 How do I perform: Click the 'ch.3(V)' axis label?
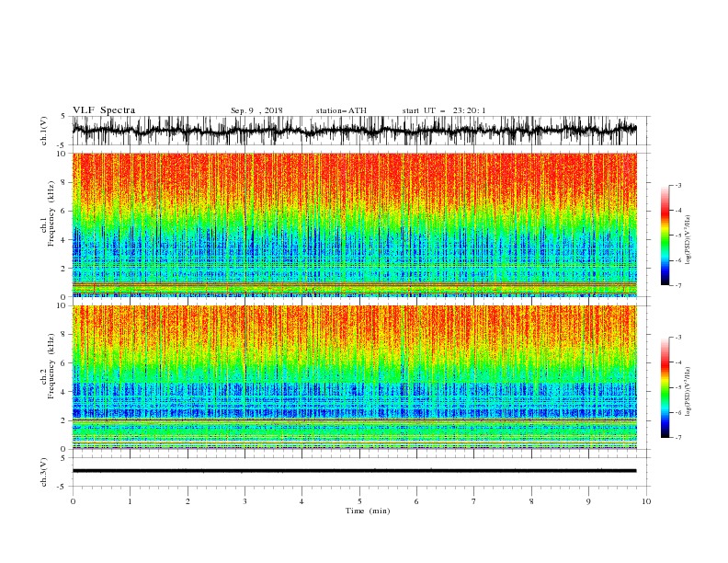point(44,472)
